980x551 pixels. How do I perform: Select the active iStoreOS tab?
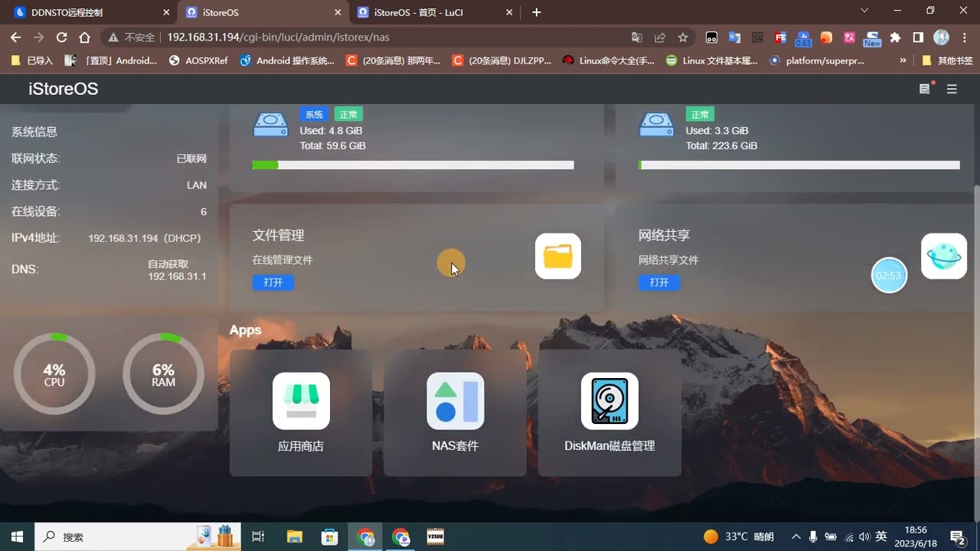pos(263,12)
